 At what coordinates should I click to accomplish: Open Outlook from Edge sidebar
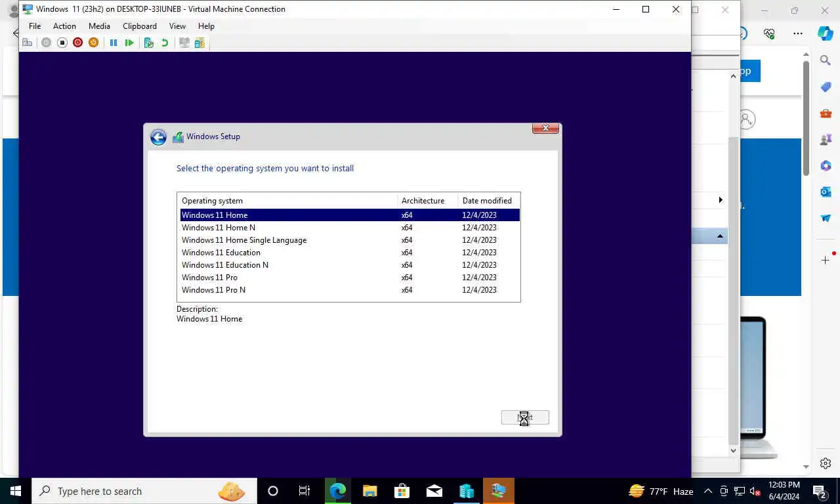pos(826,192)
